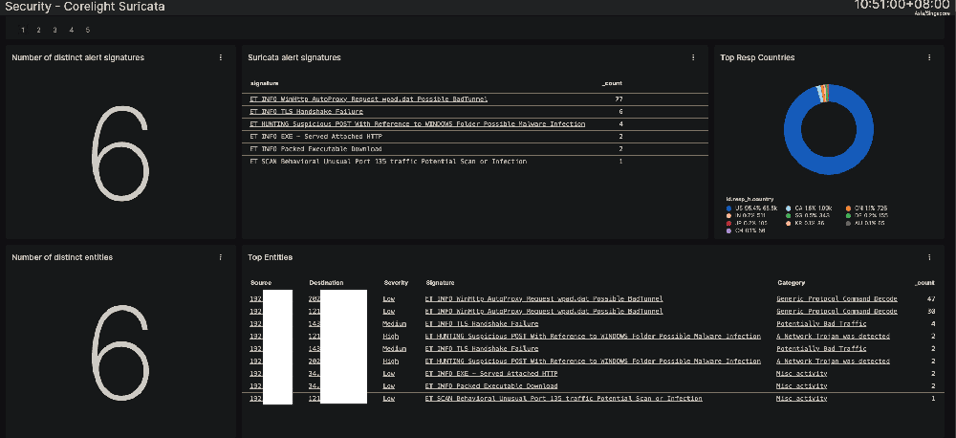Screen dimensions: 956x438
Task: Sort Top Entities by Category column header
Action: point(790,283)
